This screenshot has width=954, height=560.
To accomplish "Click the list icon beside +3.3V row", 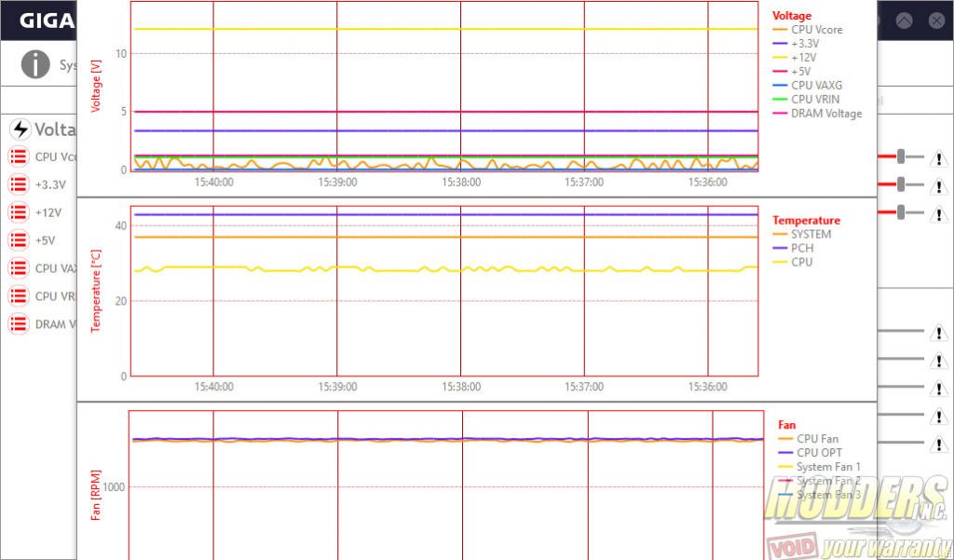I will 19,184.
